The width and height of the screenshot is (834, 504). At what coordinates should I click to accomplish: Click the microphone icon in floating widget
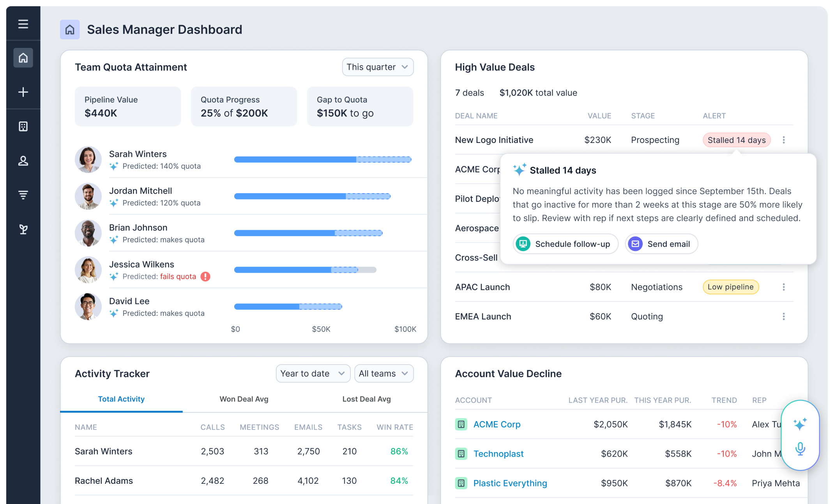coord(800,449)
